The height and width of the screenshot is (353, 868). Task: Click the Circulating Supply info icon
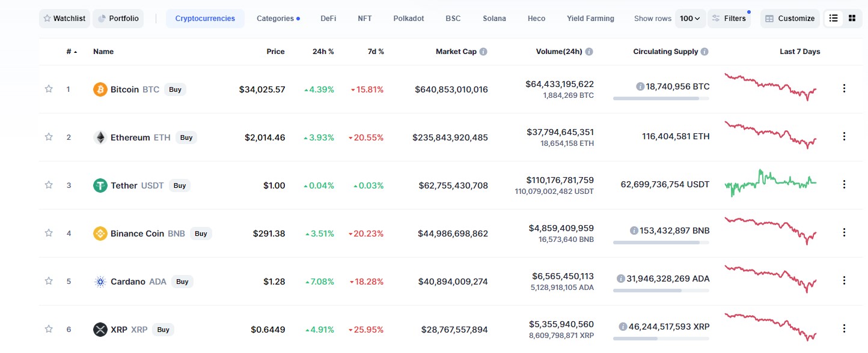tap(704, 52)
